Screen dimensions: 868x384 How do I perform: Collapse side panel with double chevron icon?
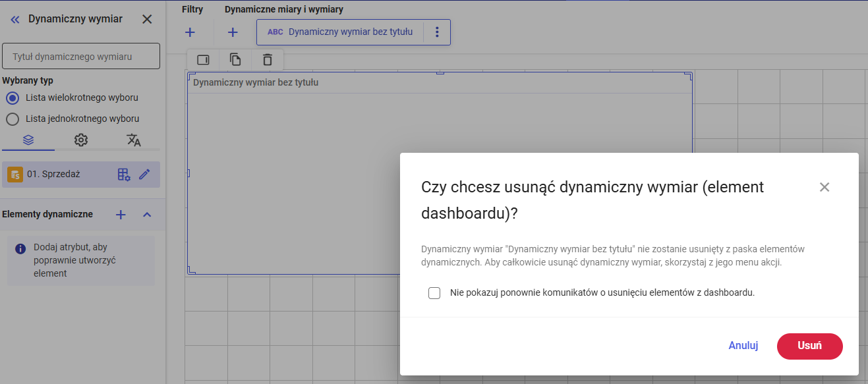[15, 20]
